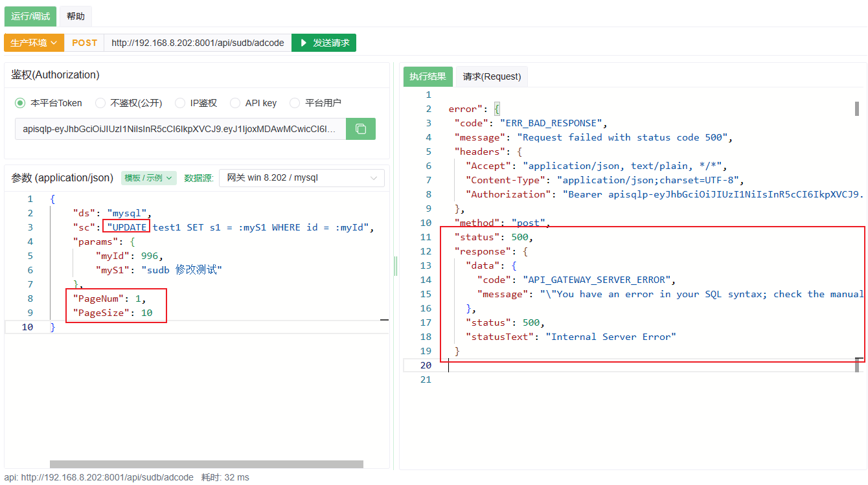Click the 发送请求 button
Screen dimensions: 868x485
coord(324,43)
